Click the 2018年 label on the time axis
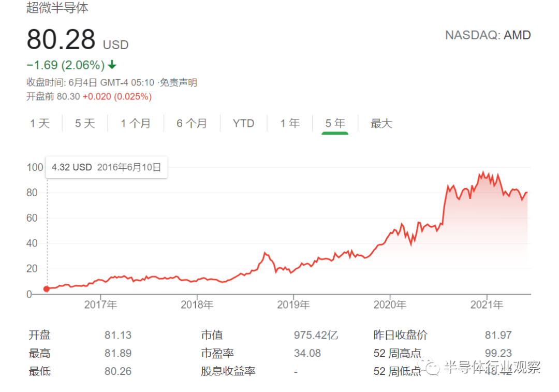559x392 pixels. pyautogui.click(x=197, y=304)
